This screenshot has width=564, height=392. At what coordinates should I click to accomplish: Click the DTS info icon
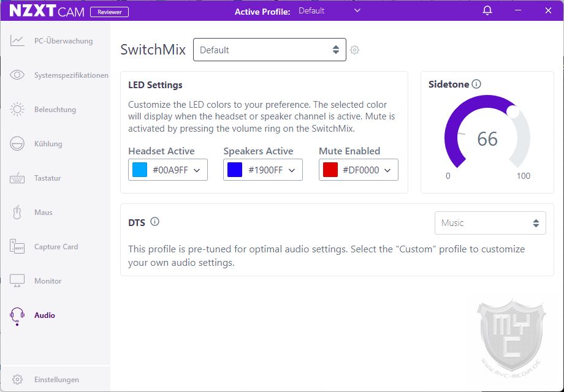pos(154,222)
